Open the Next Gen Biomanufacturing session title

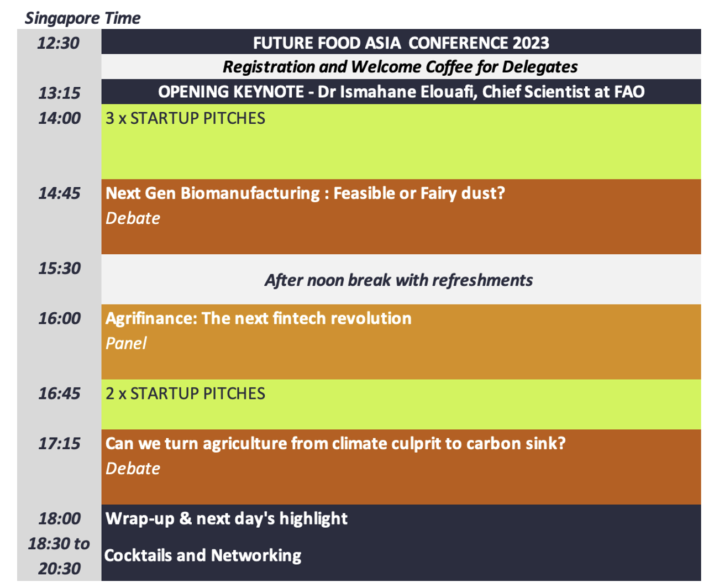[305, 193]
